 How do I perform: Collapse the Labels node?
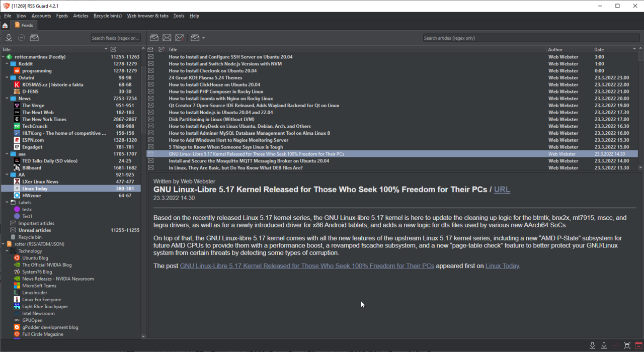[x=7, y=203]
